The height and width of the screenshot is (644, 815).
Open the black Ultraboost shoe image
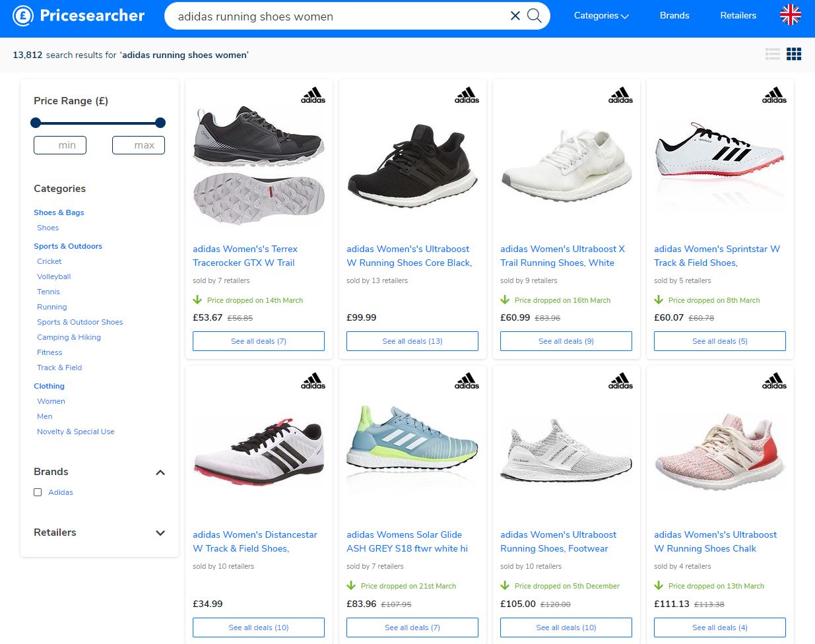click(412, 165)
